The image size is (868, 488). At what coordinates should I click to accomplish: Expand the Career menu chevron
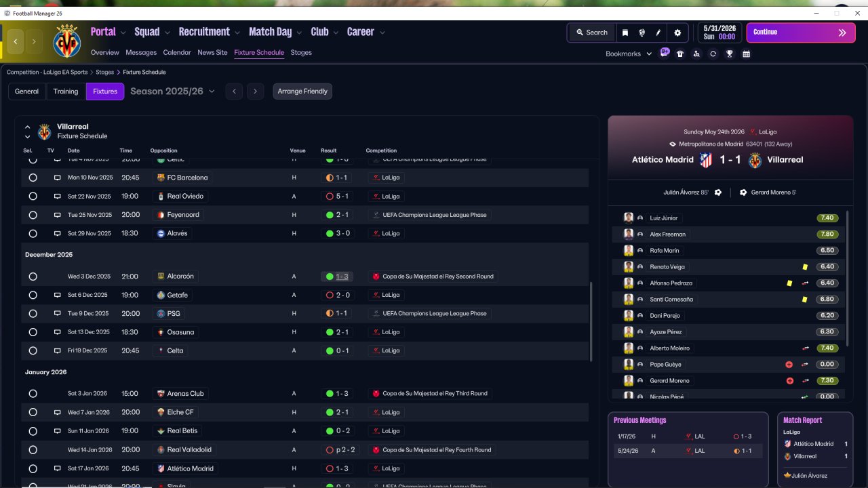[382, 33]
